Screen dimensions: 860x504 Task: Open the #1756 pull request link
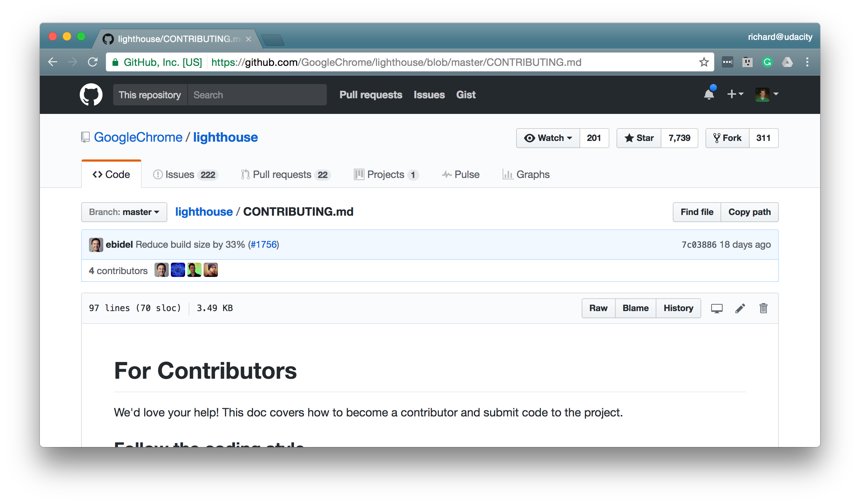[x=263, y=245]
